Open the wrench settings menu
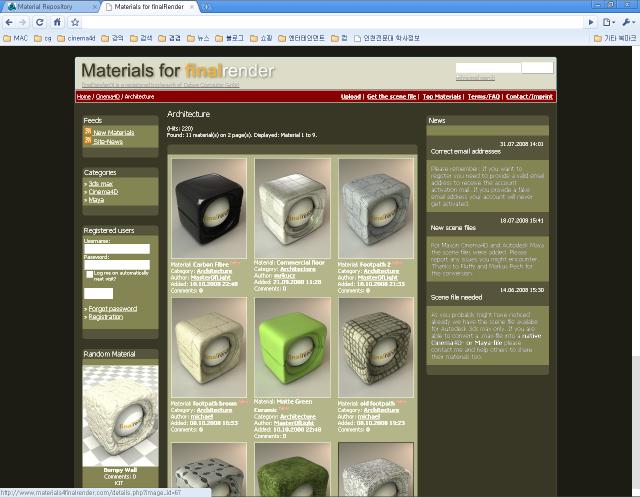The width and height of the screenshot is (640, 497). (x=628, y=22)
